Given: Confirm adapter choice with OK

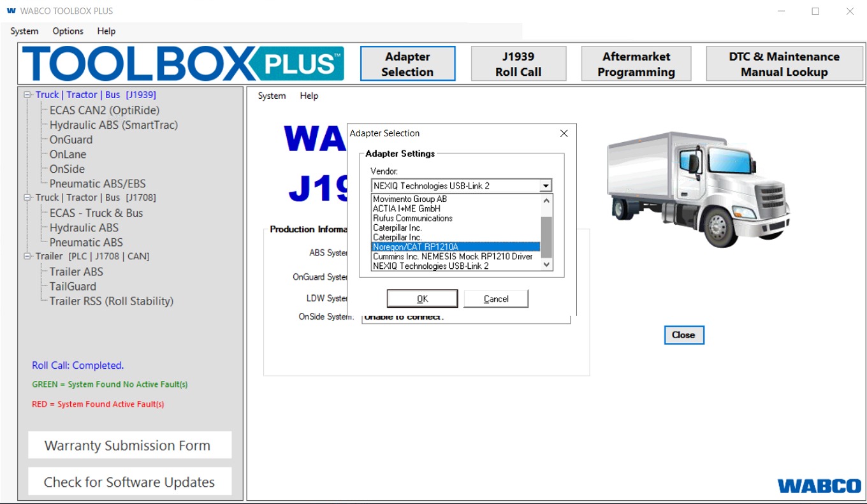Looking at the screenshot, I should click(422, 298).
